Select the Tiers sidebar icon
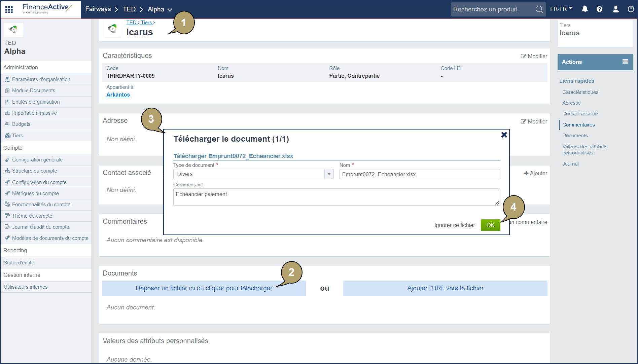The image size is (638, 364). 7,135
